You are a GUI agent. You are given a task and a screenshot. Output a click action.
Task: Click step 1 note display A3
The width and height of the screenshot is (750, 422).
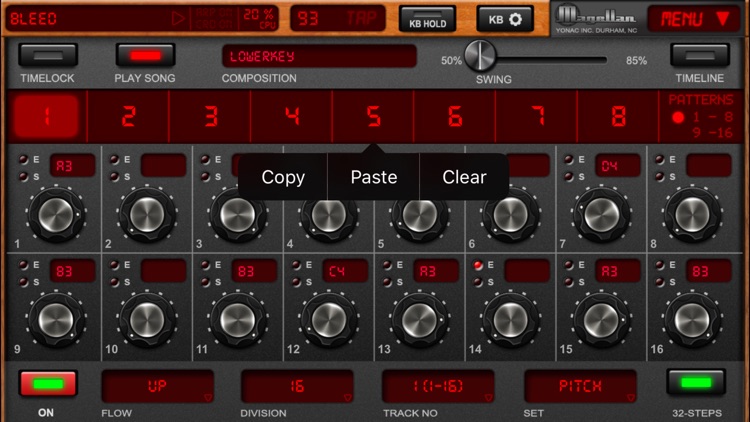click(x=72, y=166)
